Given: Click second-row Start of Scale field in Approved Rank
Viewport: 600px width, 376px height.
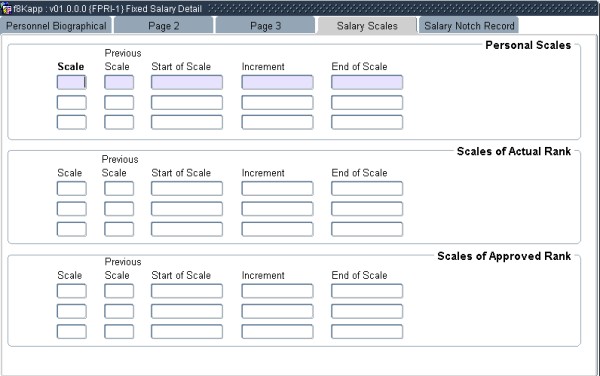Looking at the screenshot, I should (187, 311).
